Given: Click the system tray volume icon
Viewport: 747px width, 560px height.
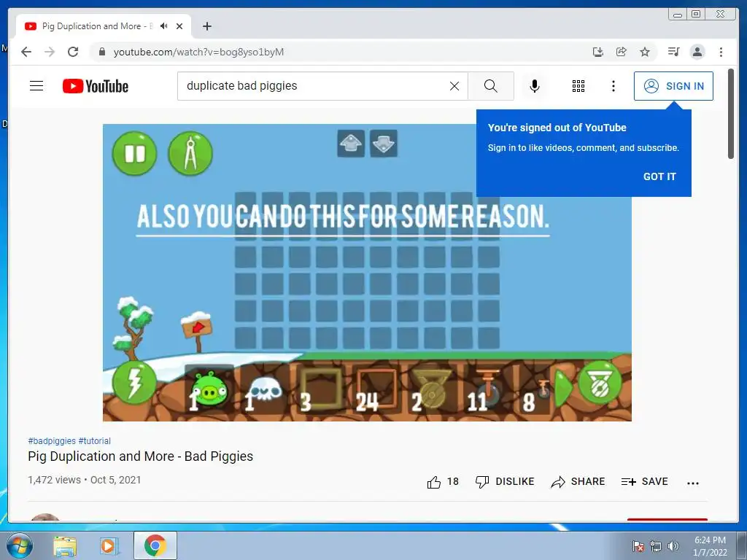Looking at the screenshot, I should (673, 545).
